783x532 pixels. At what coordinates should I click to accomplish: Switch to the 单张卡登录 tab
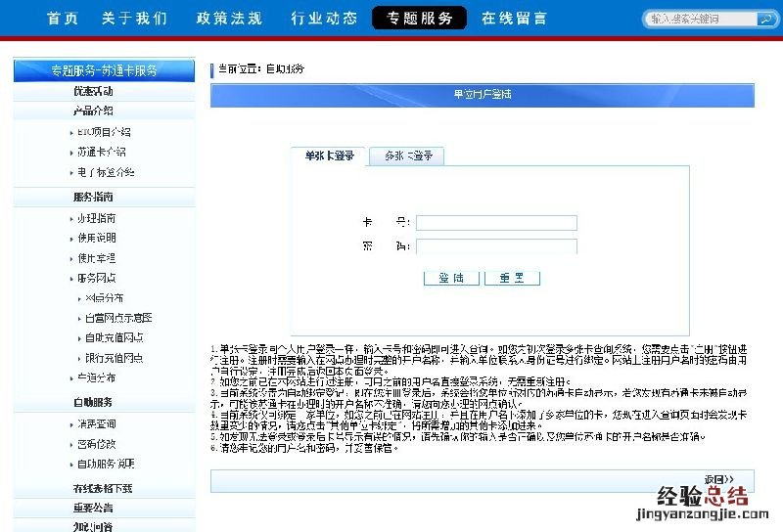[x=329, y=155]
